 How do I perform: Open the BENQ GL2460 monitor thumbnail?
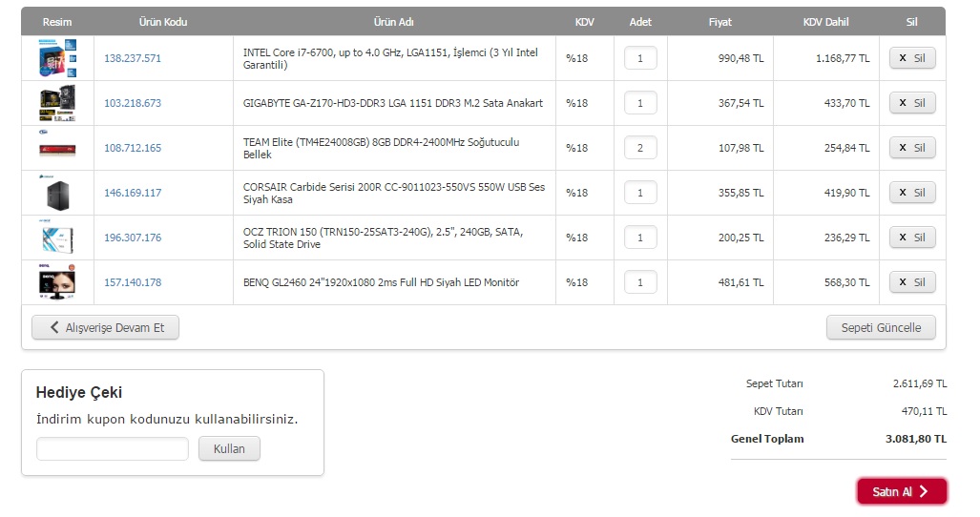pos(57,282)
